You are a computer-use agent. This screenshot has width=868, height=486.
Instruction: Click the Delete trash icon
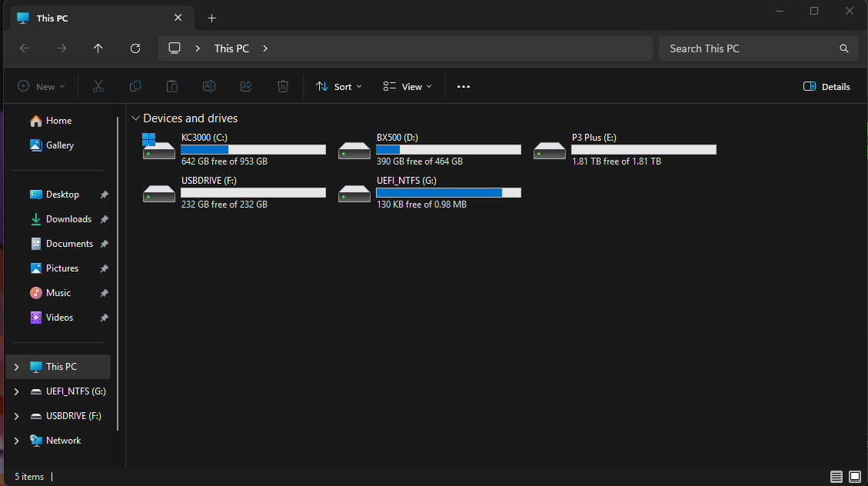(283, 86)
